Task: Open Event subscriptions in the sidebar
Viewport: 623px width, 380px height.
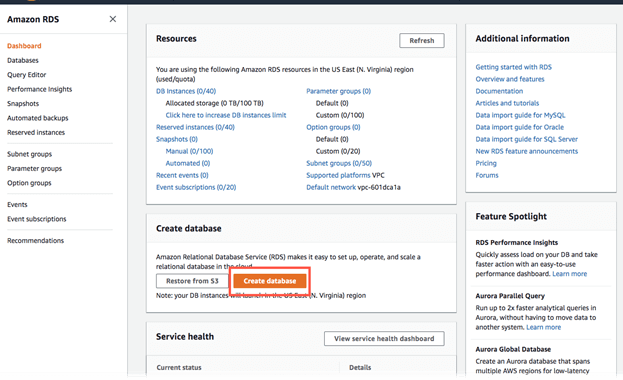Action: pyautogui.click(x=37, y=219)
